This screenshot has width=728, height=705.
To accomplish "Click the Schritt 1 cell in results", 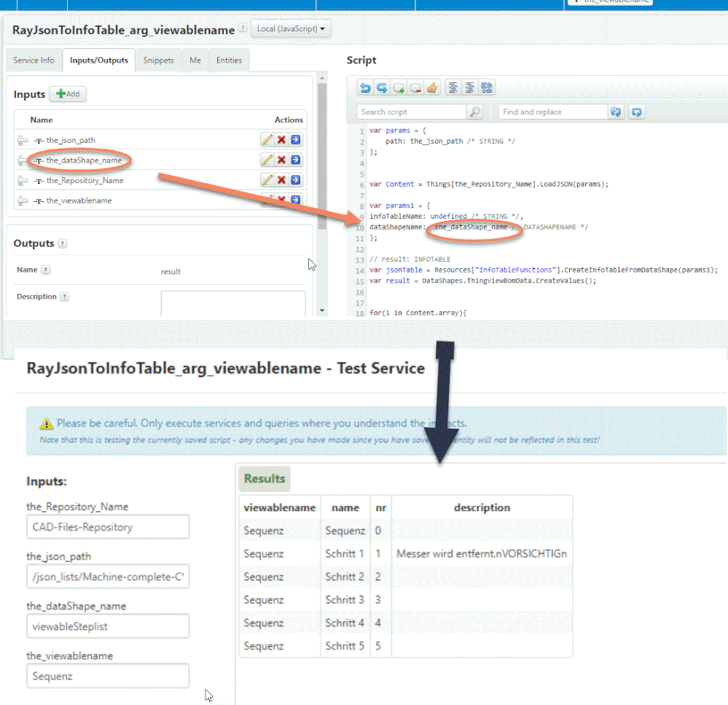I will 345,553.
